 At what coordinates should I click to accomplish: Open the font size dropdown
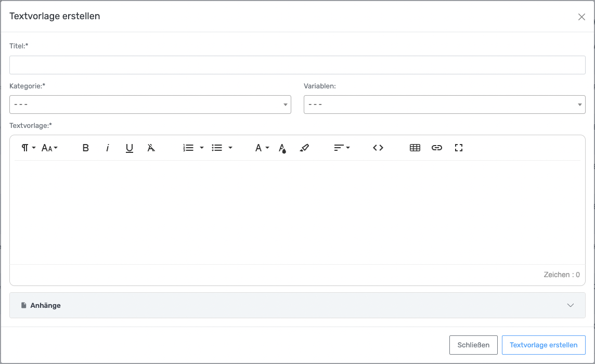(49, 148)
